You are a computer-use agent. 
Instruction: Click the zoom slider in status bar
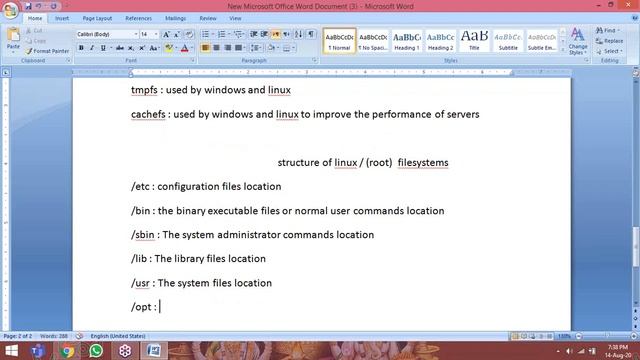click(x=607, y=336)
